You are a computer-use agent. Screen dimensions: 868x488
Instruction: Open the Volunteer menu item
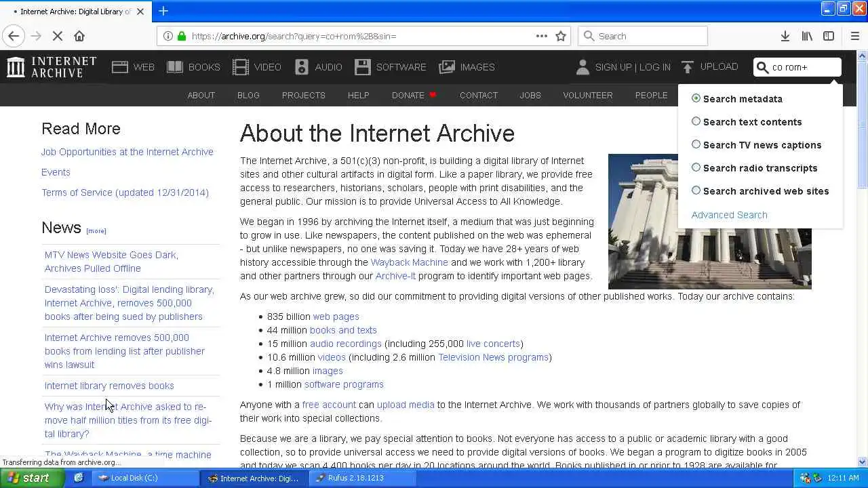tap(588, 95)
